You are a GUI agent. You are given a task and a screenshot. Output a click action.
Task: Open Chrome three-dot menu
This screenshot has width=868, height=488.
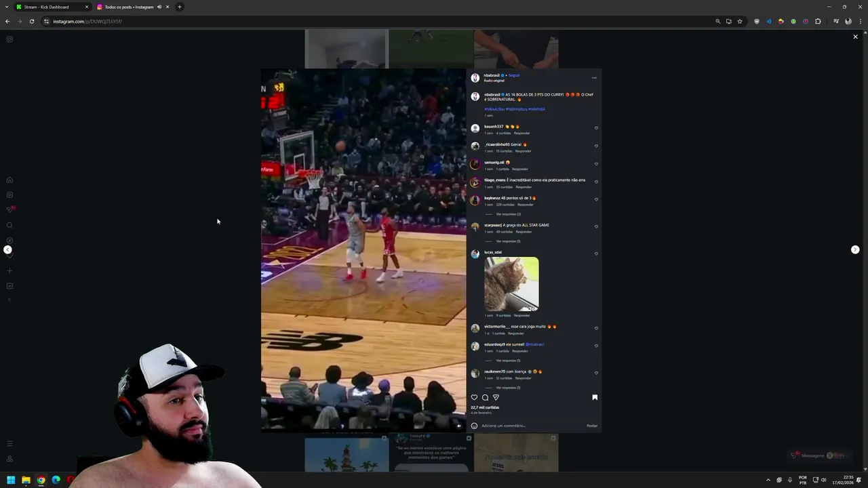pyautogui.click(x=860, y=21)
